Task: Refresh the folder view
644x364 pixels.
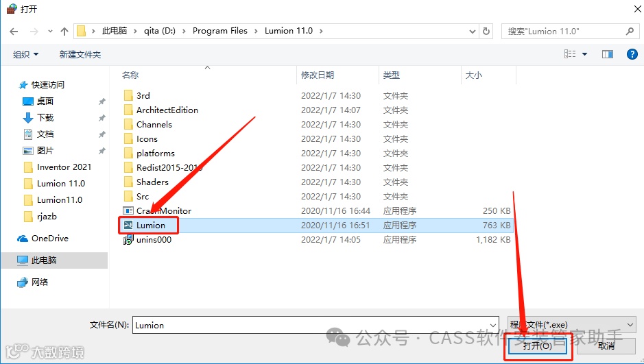Action: pyautogui.click(x=486, y=31)
